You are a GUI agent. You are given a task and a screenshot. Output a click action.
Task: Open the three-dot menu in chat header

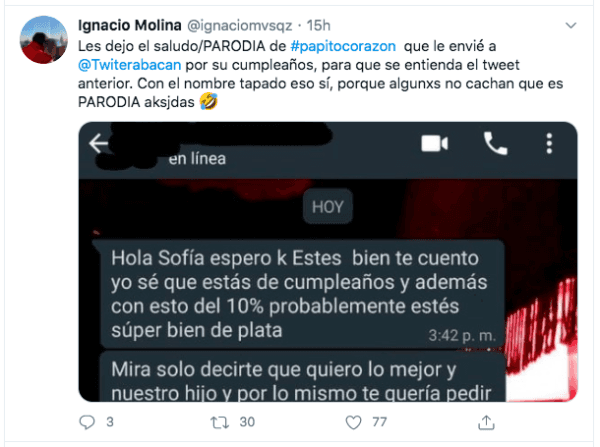pyautogui.click(x=549, y=144)
